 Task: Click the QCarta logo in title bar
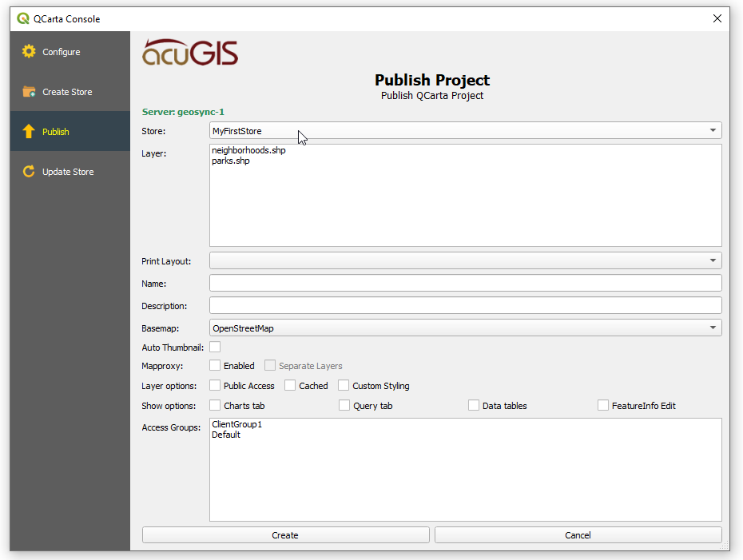coord(22,18)
